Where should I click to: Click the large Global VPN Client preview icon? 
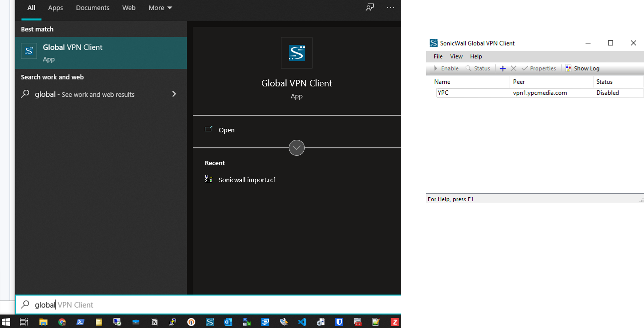[297, 53]
